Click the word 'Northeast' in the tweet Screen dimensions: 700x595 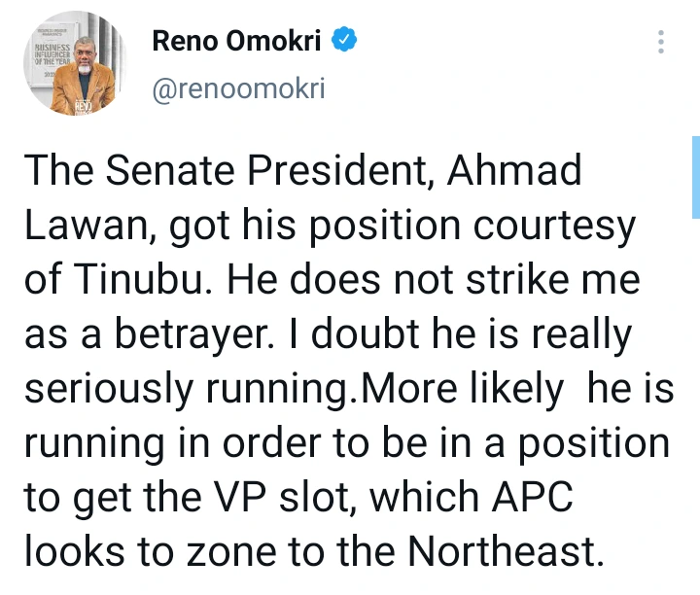coord(498,554)
